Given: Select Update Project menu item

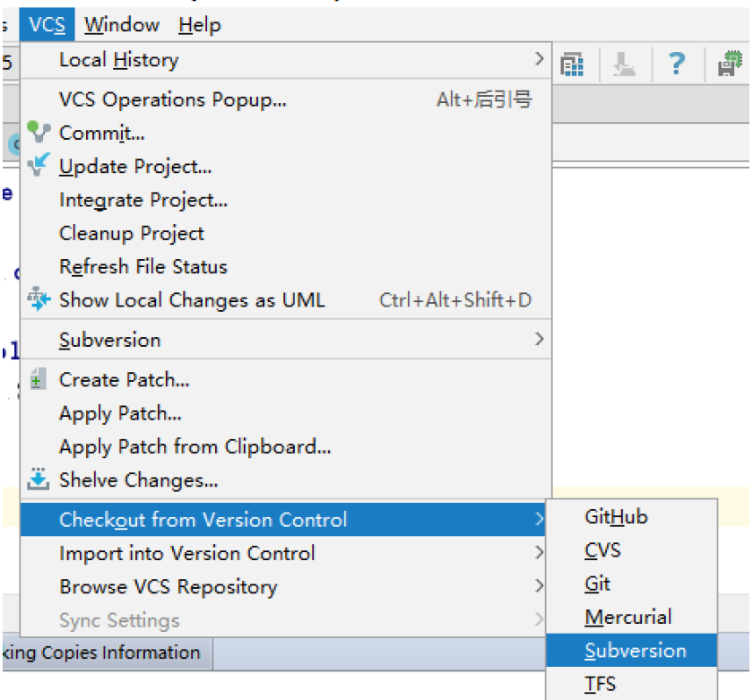Looking at the screenshot, I should [286, 167].
